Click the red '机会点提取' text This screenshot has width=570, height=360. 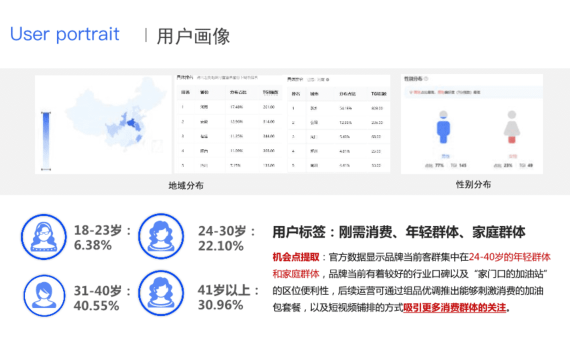pyautogui.click(x=296, y=257)
